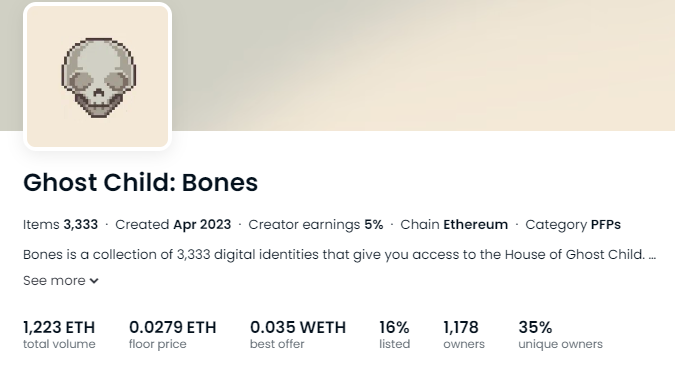Viewport: 675px width, 366px height.
Task: Click the See more chevron arrow
Action: [x=94, y=281]
